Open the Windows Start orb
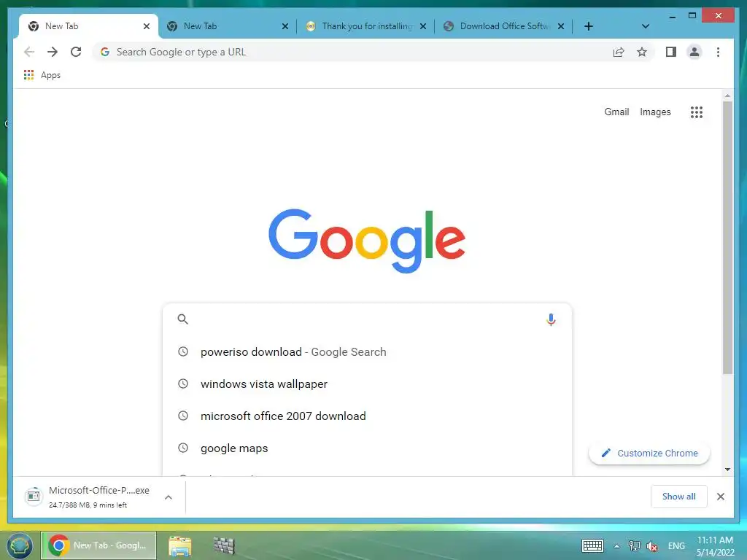The width and height of the screenshot is (747, 560). (20, 545)
